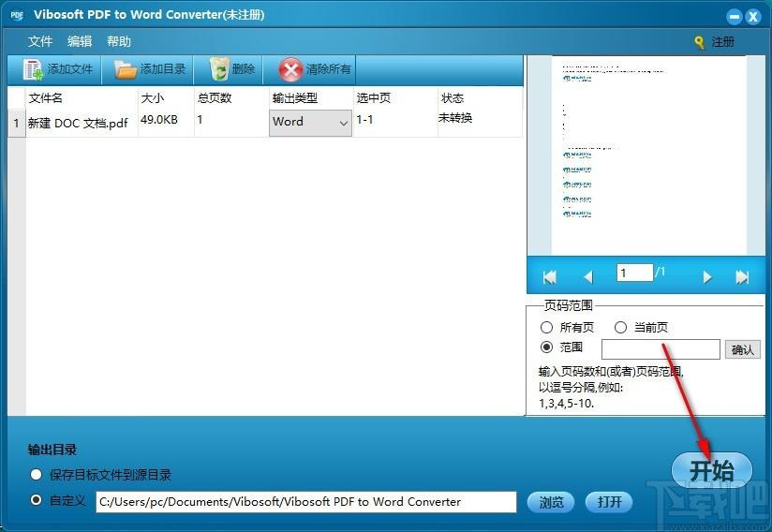Open the 编辑 menu
The width and height of the screenshot is (772, 532).
[x=80, y=41]
